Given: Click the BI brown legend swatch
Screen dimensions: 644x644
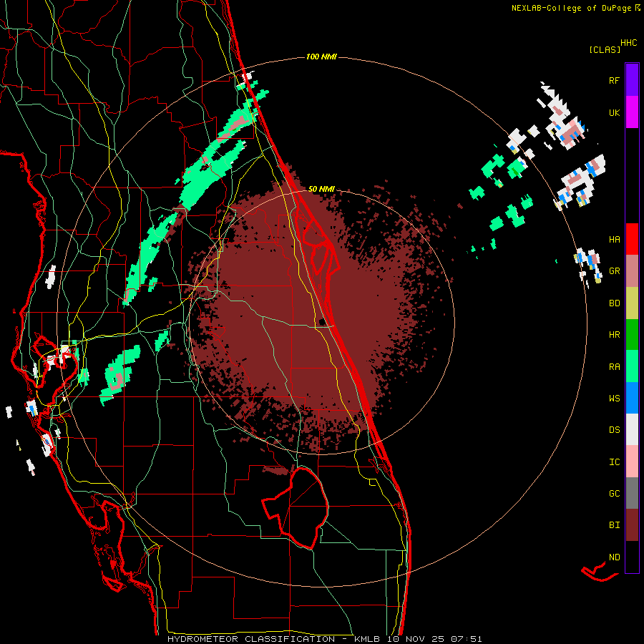Looking at the screenshot, I should click(x=632, y=525).
